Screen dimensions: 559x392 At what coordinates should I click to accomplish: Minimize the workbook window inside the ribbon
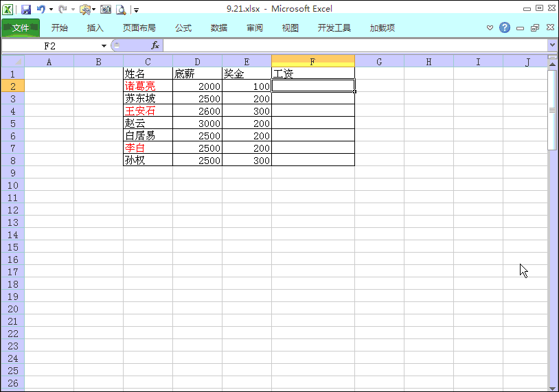(x=520, y=28)
